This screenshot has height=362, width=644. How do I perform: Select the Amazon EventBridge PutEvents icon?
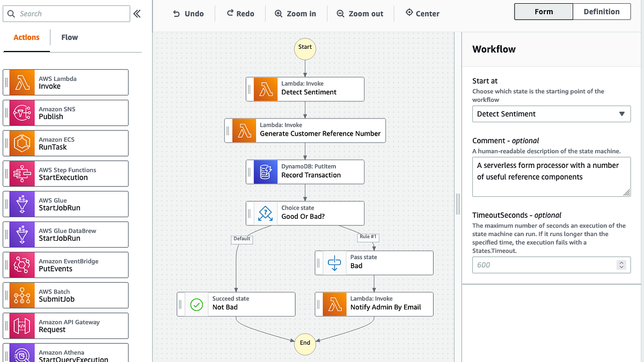coord(21,264)
